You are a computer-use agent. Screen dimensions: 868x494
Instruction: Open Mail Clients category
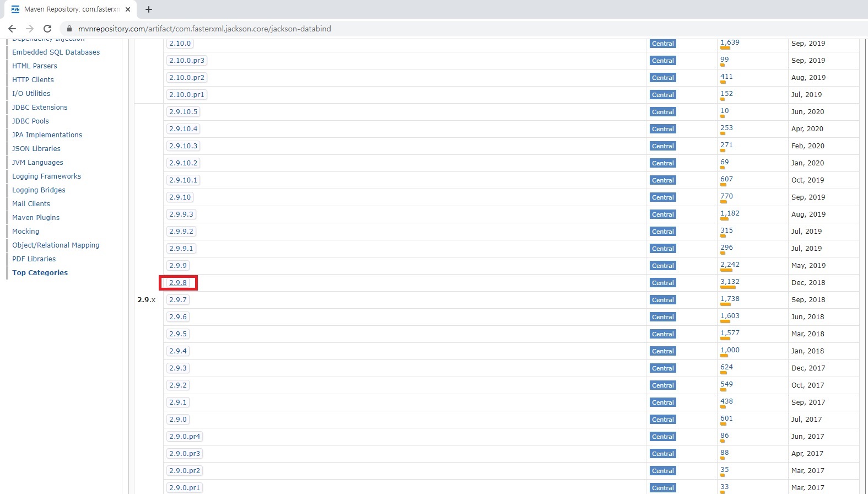31,204
